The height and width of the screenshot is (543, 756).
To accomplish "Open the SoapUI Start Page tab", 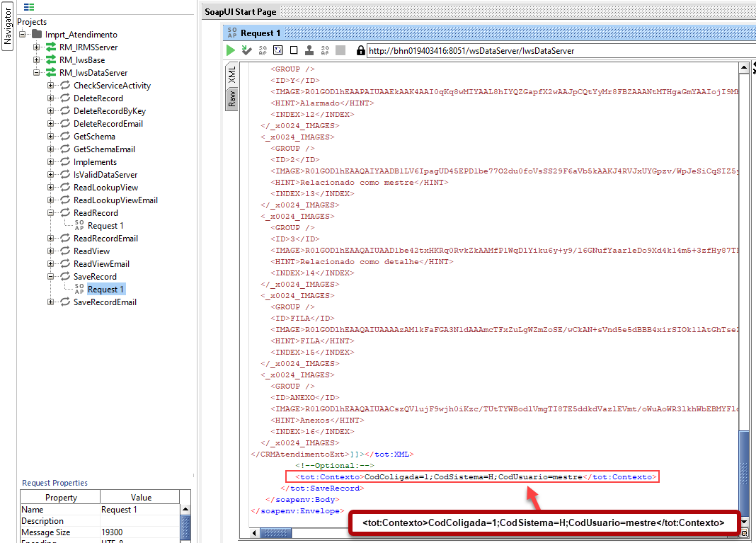I will (241, 11).
